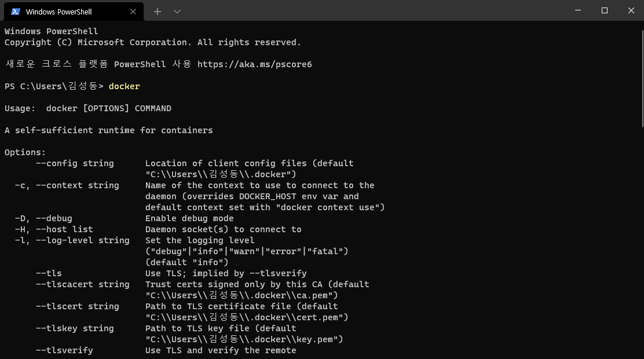Expand the new tab profile dropdown chevron
Viewport: 644px width, 359px height.
coord(177,12)
